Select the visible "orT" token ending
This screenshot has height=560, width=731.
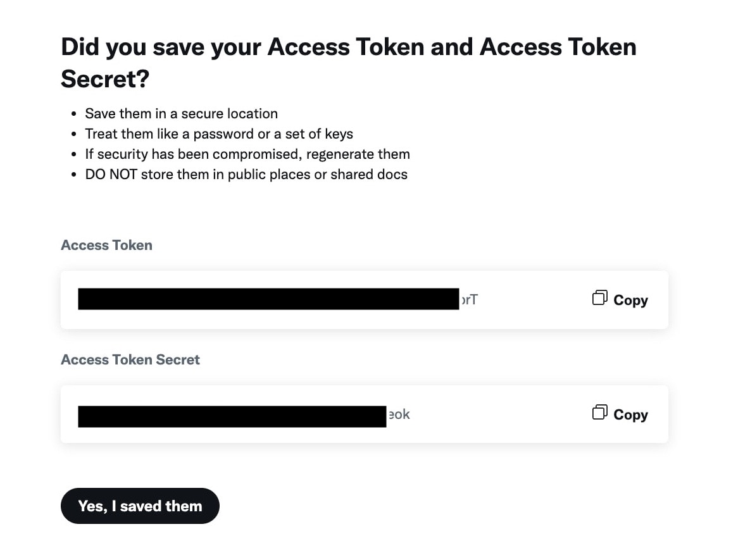click(x=469, y=299)
